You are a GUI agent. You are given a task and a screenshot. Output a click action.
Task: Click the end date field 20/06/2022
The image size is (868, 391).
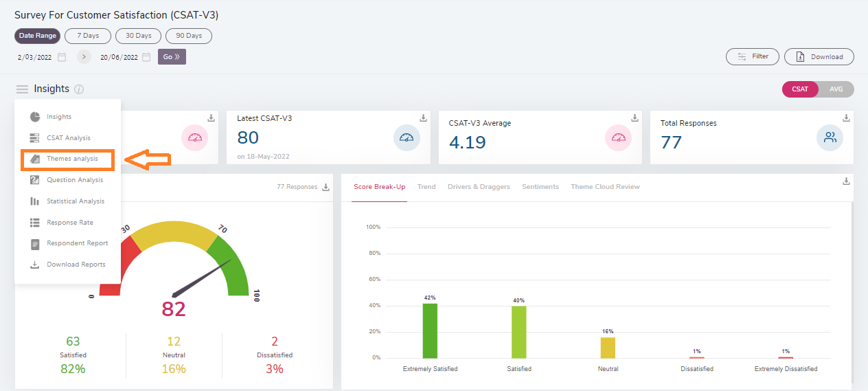119,58
